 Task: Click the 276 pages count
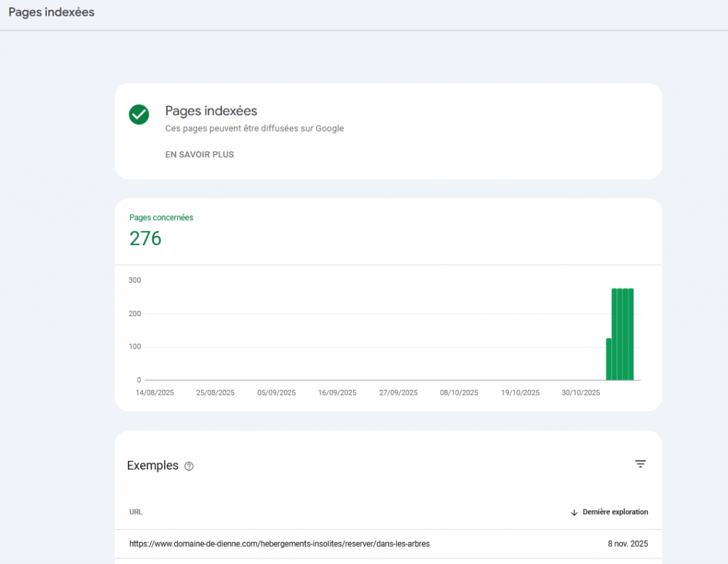[146, 239]
